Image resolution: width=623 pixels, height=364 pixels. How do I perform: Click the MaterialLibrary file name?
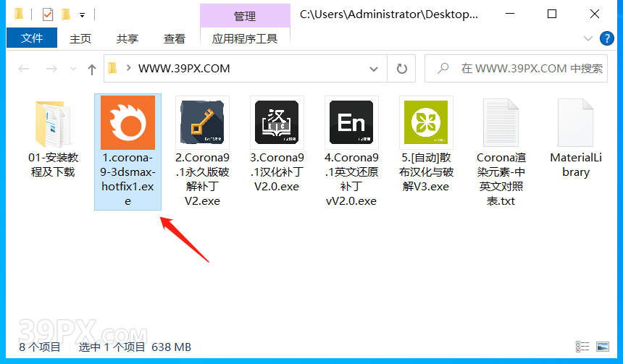[x=575, y=165]
